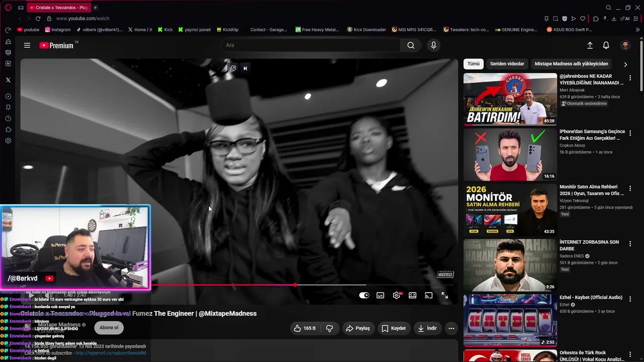Open the Kick Downloader bookmark
The width and height of the screenshot is (644, 362).
(x=366, y=30)
